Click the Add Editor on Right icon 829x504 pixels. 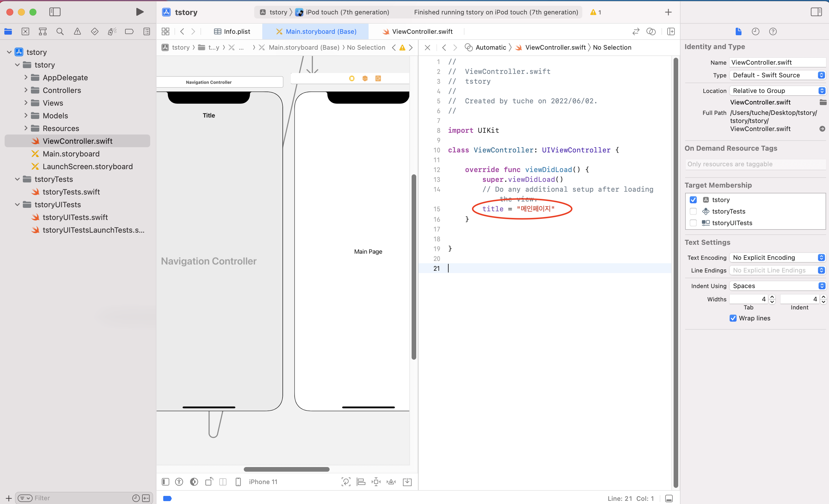pos(671,31)
